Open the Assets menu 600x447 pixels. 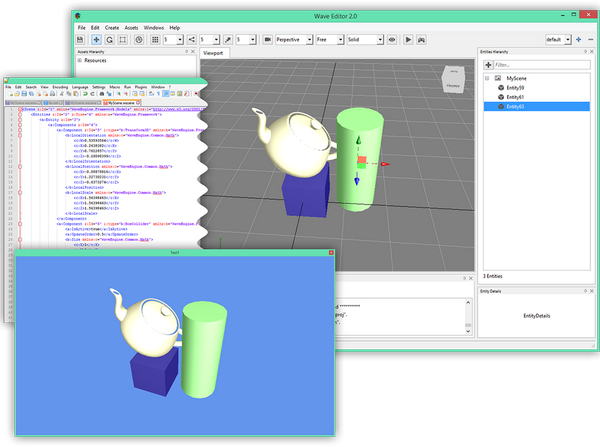point(131,28)
